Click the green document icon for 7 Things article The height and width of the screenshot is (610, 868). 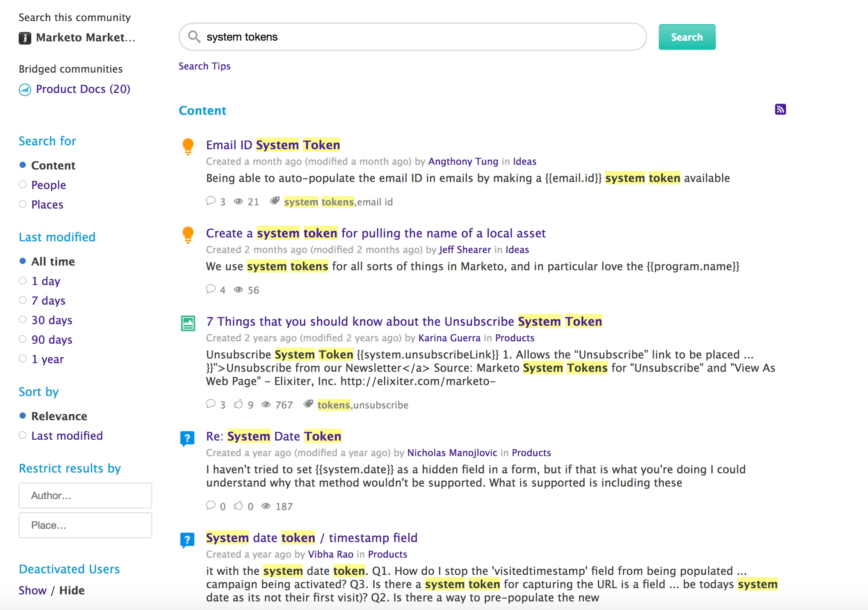pyautogui.click(x=188, y=323)
